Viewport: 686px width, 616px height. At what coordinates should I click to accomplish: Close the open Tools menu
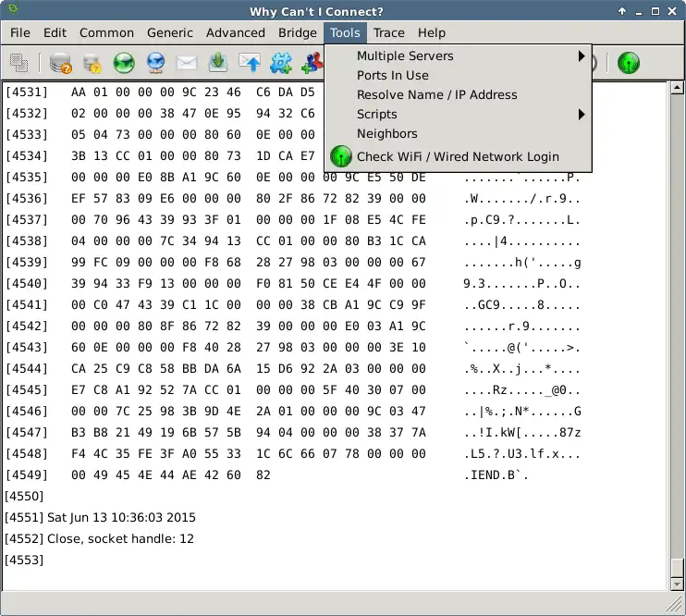[x=345, y=33]
